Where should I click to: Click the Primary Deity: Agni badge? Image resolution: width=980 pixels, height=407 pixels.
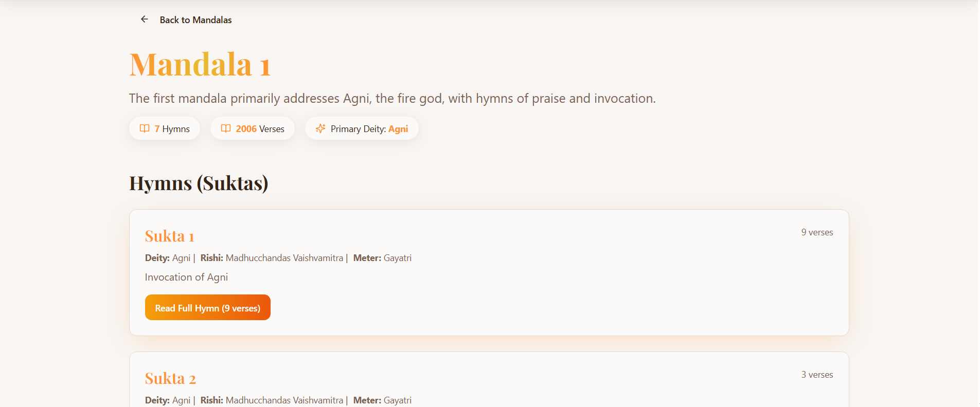click(x=361, y=128)
